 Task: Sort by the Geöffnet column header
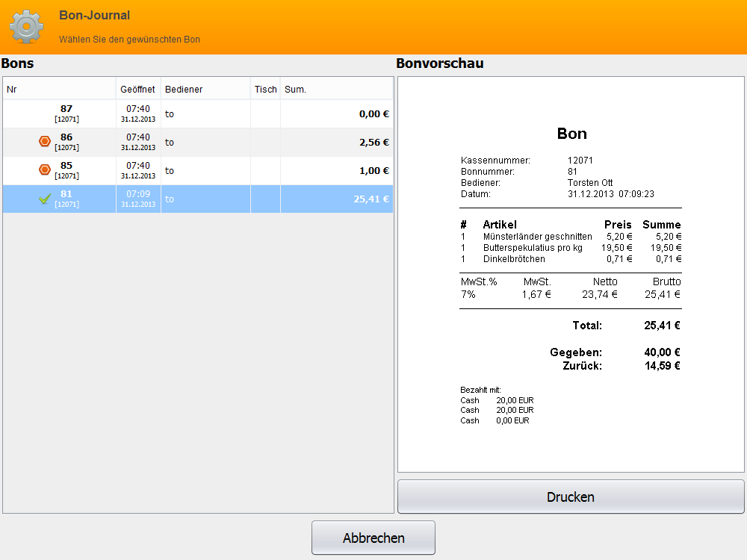coord(138,89)
